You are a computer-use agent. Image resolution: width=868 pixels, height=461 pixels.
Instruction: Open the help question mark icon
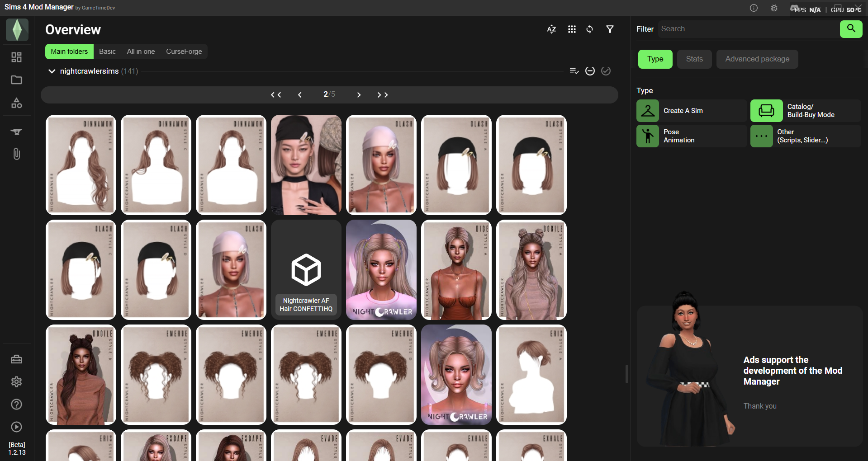click(x=17, y=405)
